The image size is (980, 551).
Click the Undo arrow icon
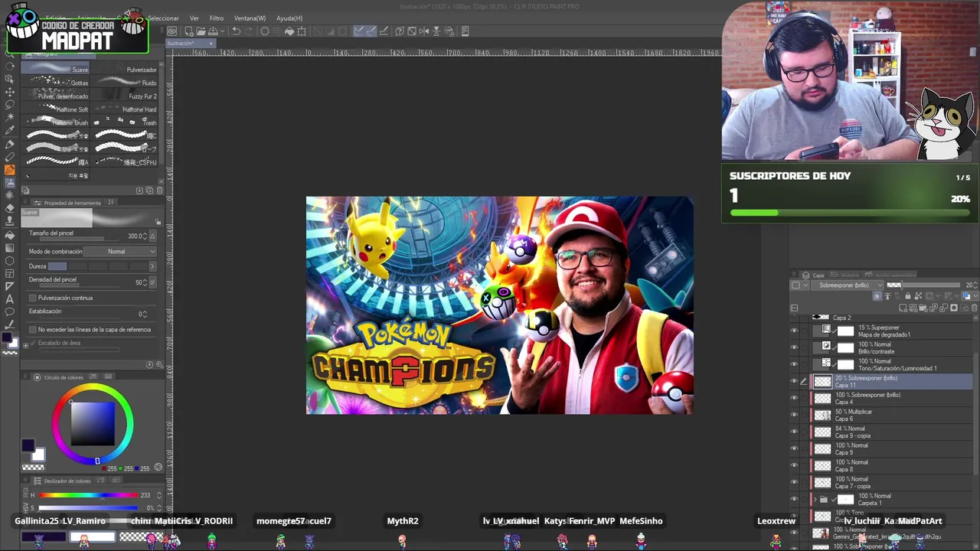236,31
